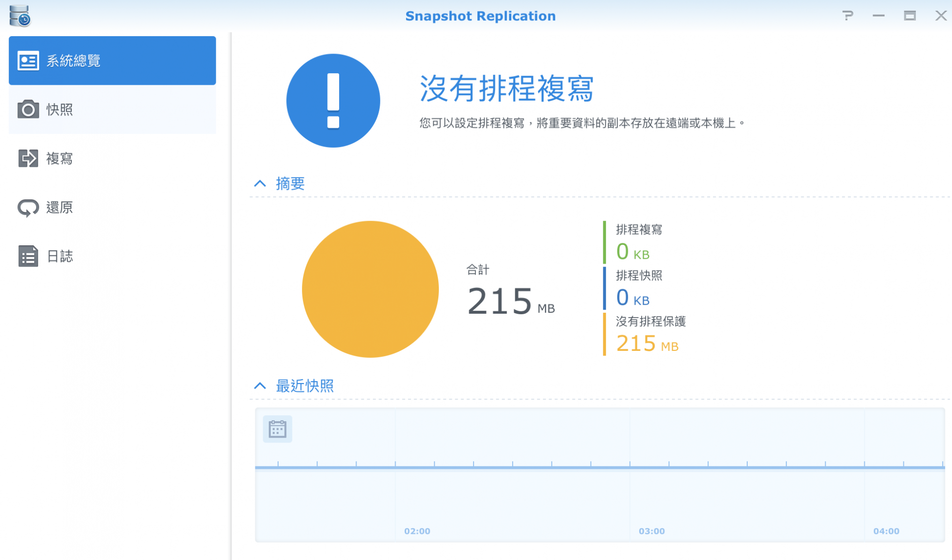
Task: Click the 日誌 log list icon
Action: pos(28,256)
